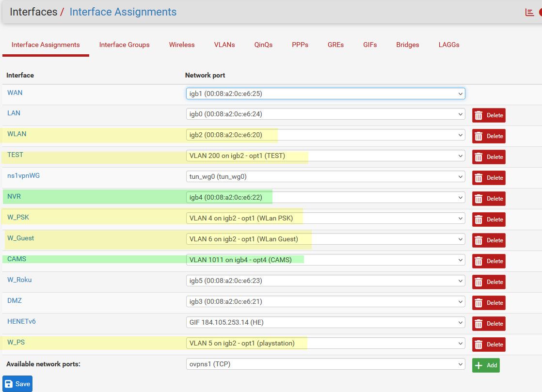The height and width of the screenshot is (392, 542).
Task: Expand the DMZ network port dropdown
Action: (325, 301)
